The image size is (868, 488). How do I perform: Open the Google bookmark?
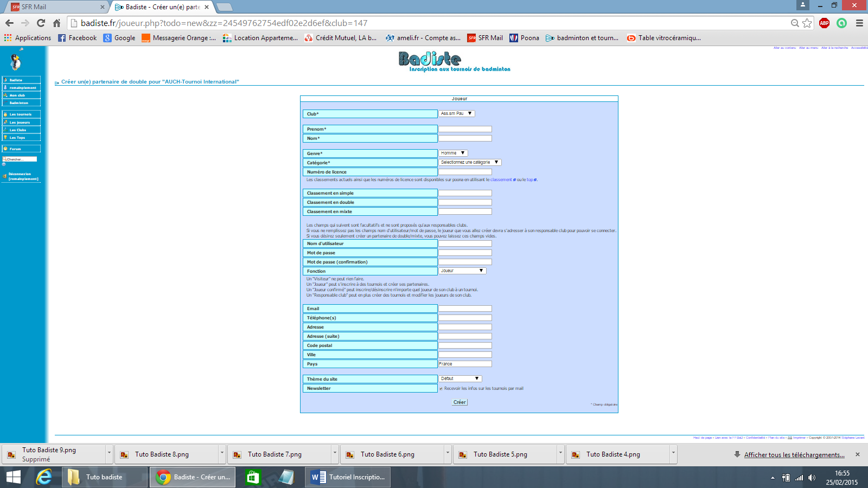(119, 38)
